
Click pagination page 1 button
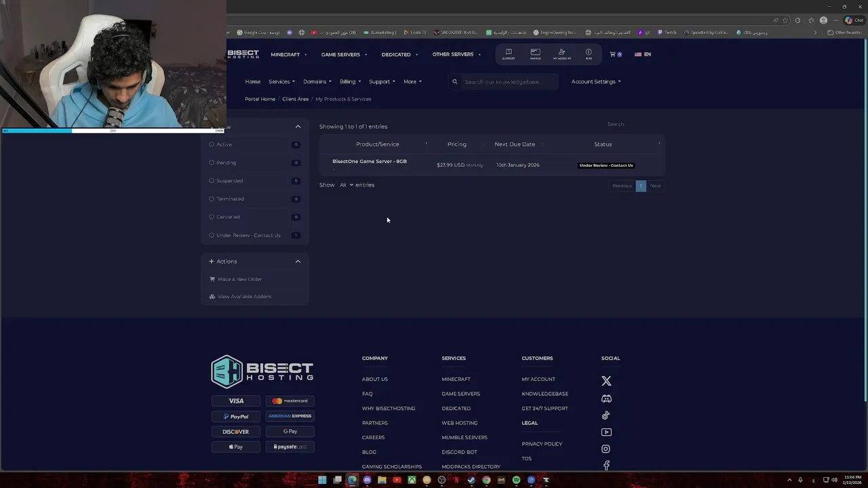tap(641, 186)
